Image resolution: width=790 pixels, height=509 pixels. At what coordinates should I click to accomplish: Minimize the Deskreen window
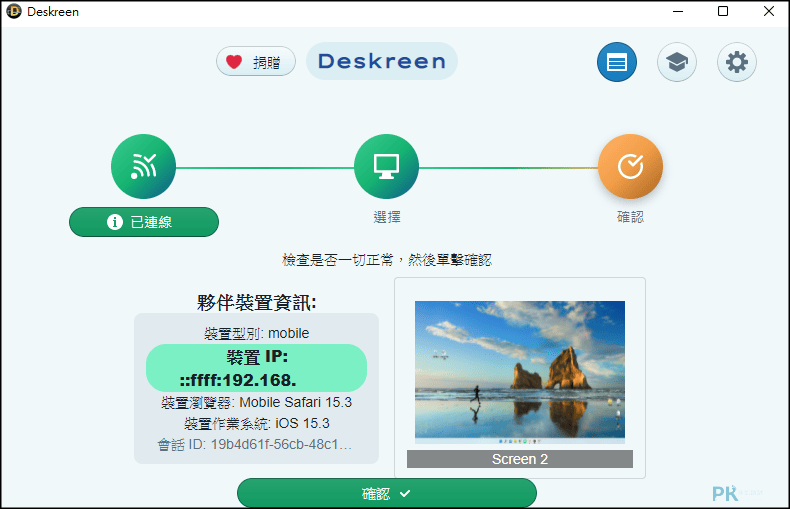(x=678, y=11)
